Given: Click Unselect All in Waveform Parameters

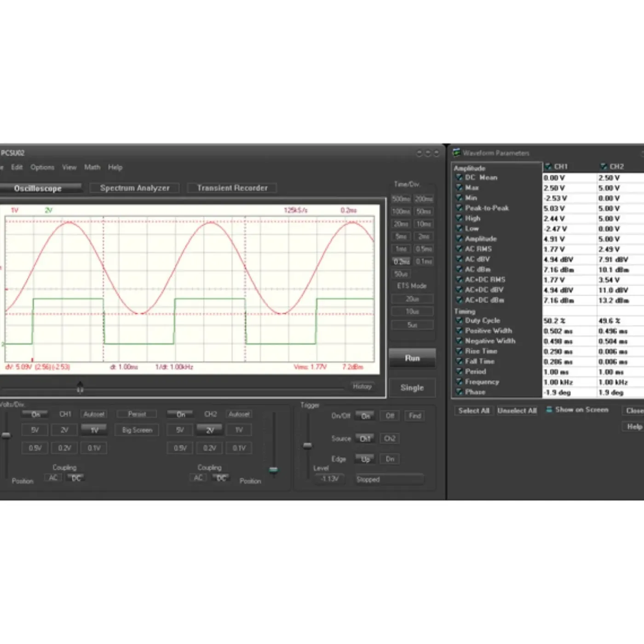Looking at the screenshot, I should pyautogui.click(x=517, y=410).
